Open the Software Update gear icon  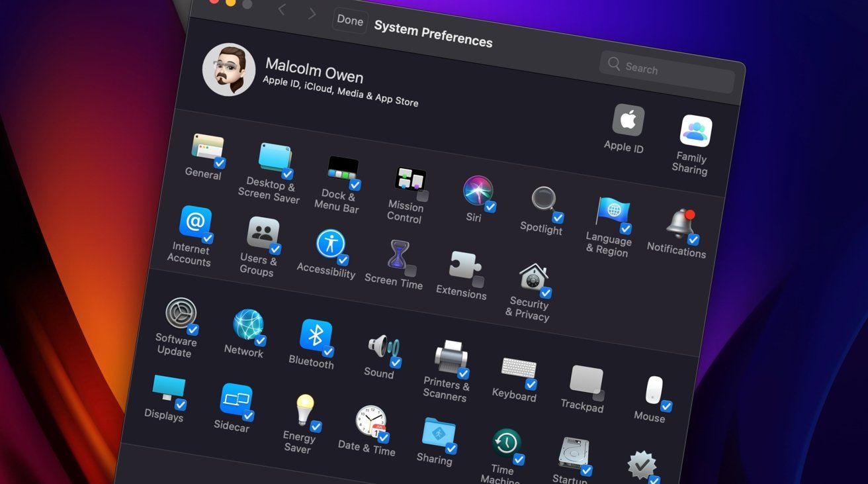[x=181, y=315]
